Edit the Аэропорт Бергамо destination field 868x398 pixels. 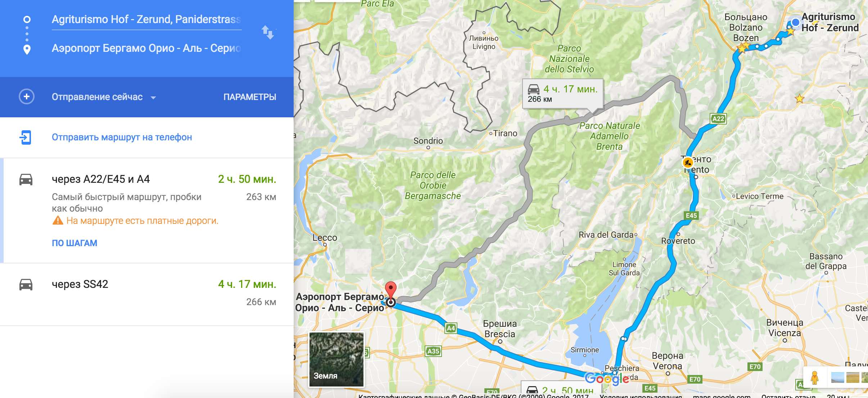pos(146,48)
